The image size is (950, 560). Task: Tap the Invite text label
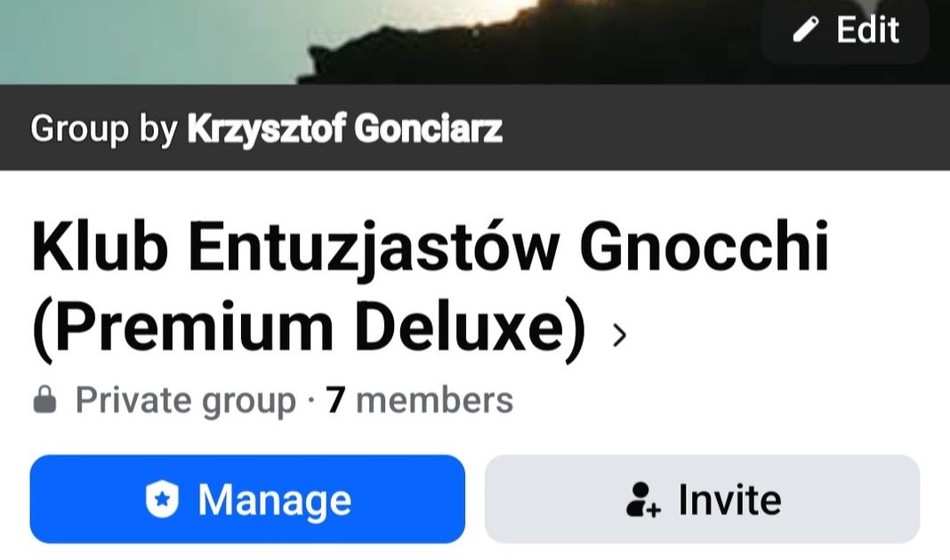[x=730, y=500]
